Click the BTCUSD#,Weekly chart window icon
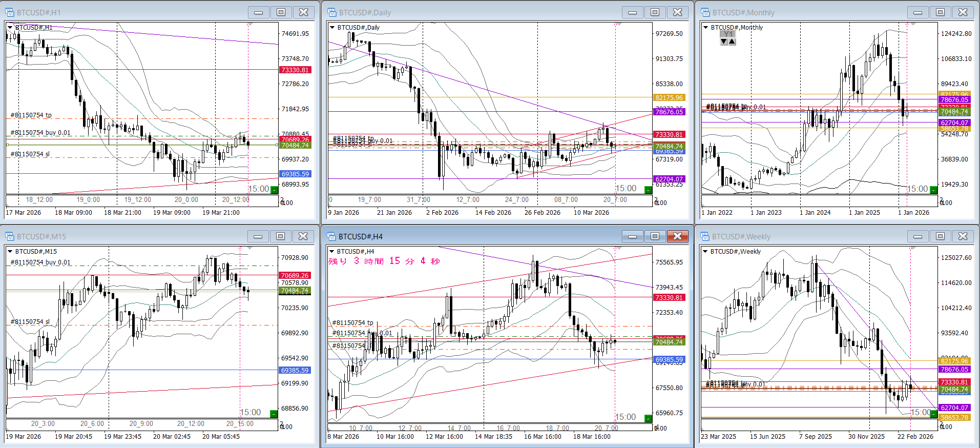 [705, 236]
